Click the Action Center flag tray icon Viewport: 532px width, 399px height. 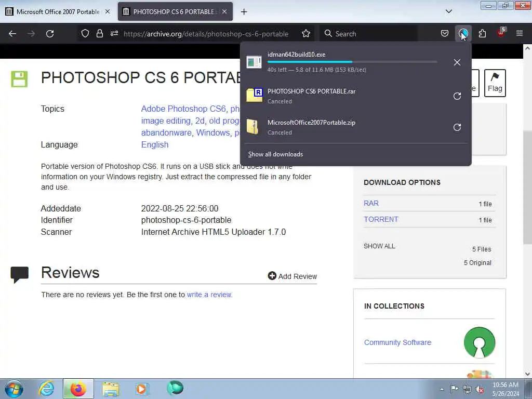(x=454, y=389)
